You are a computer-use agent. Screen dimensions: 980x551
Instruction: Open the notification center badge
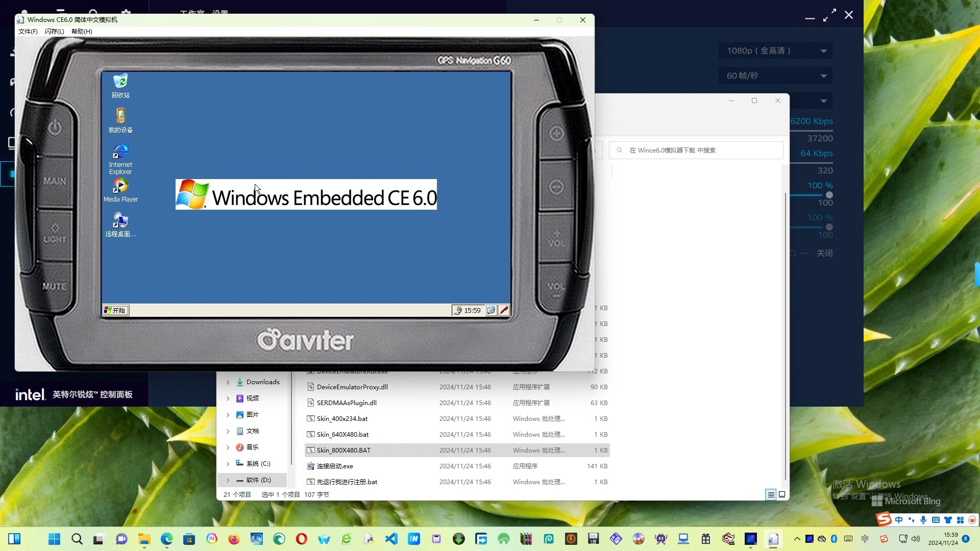pyautogui.click(x=965, y=539)
